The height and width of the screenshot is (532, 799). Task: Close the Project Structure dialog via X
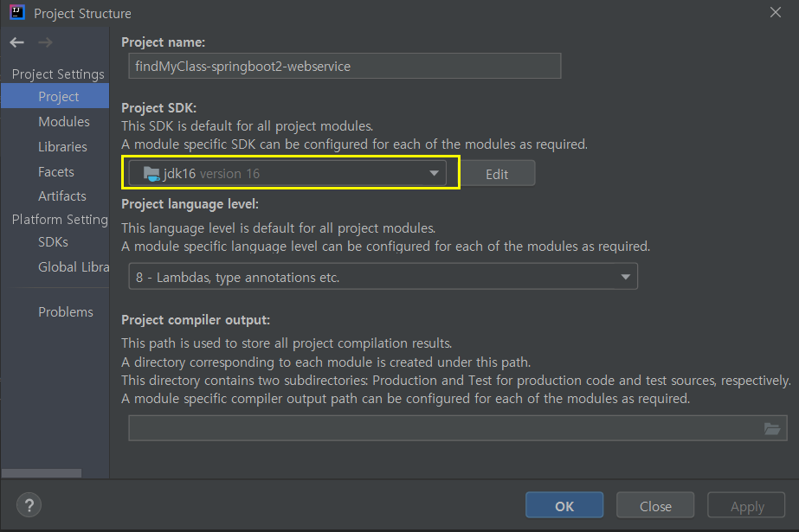point(776,12)
